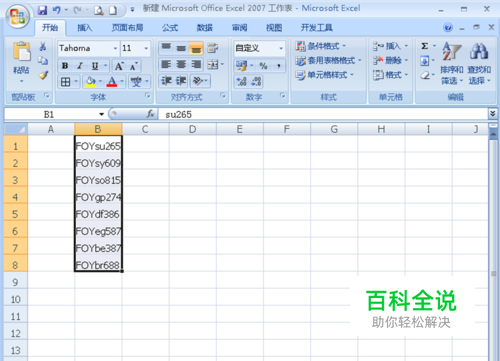This screenshot has height=361, width=500.
Task: Switch to the 页面布局 tab
Action: point(127,28)
